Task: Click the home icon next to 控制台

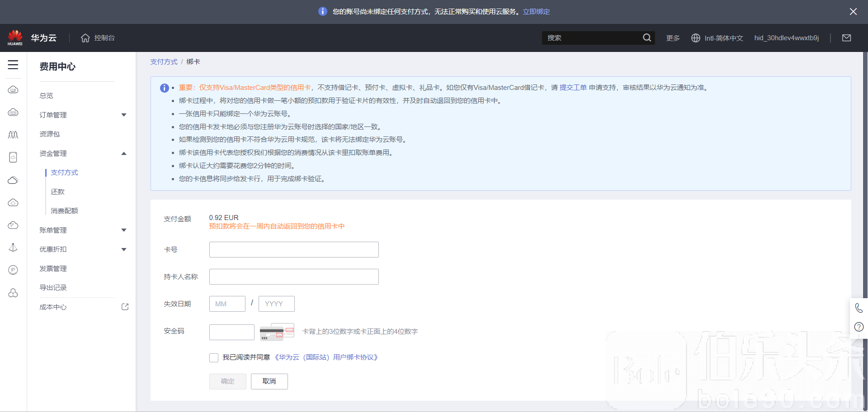Action: (x=85, y=38)
